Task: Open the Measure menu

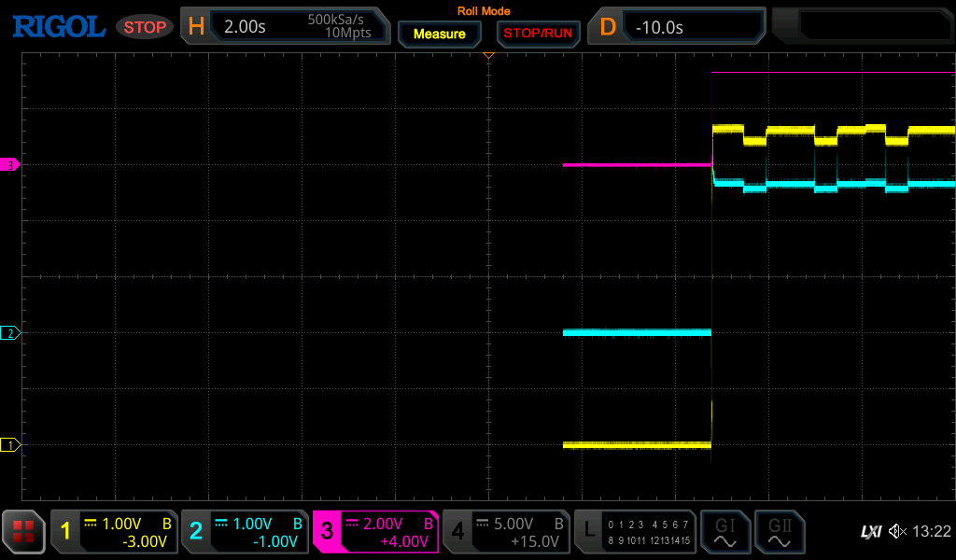Action: [x=440, y=35]
